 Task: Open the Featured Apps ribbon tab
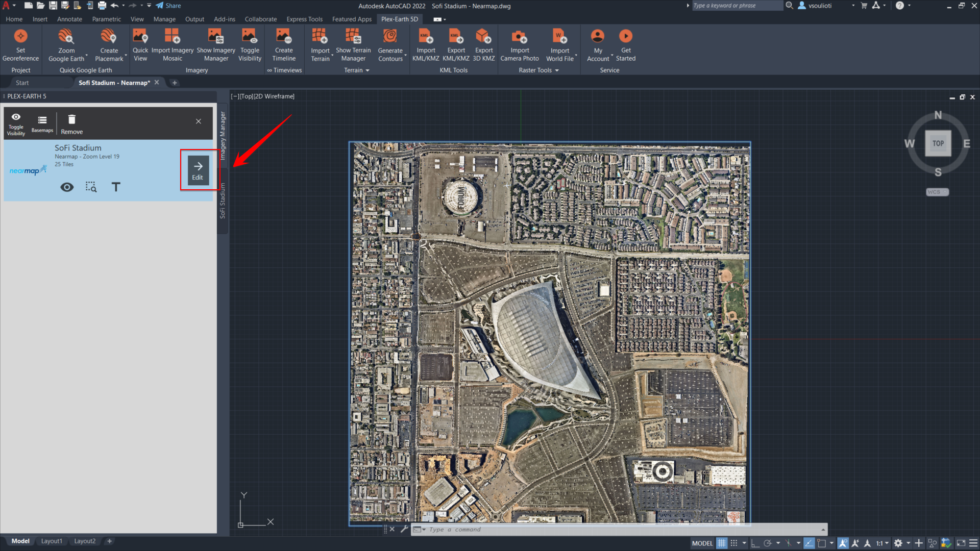click(x=352, y=19)
